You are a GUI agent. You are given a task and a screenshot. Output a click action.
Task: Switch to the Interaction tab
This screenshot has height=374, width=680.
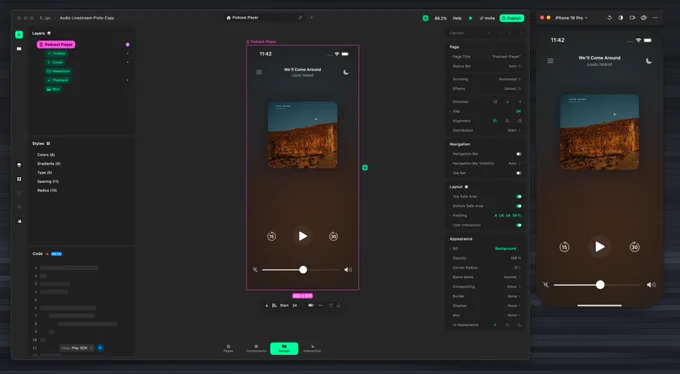click(x=312, y=348)
